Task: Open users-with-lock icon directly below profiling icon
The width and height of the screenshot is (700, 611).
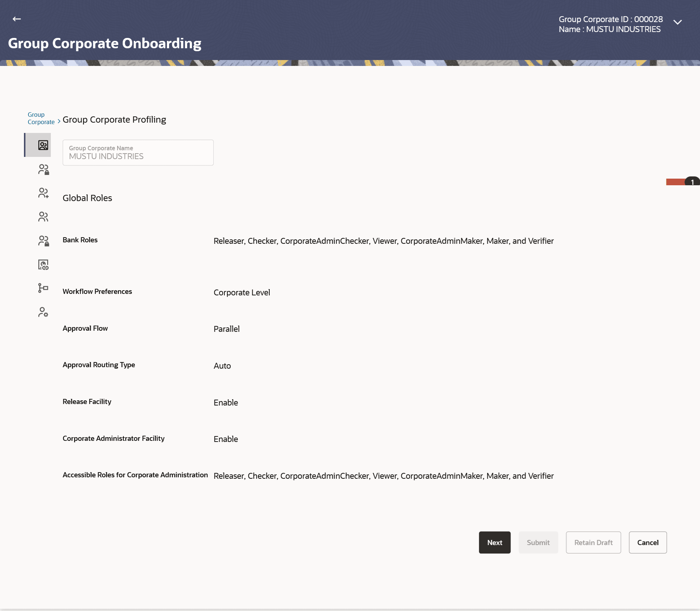Action: click(x=43, y=169)
